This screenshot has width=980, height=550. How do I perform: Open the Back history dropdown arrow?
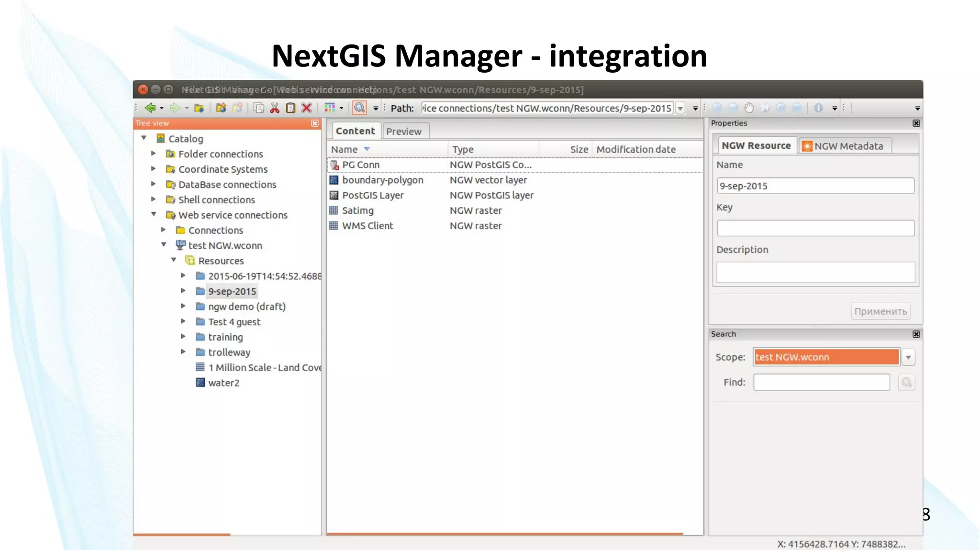[x=162, y=109]
